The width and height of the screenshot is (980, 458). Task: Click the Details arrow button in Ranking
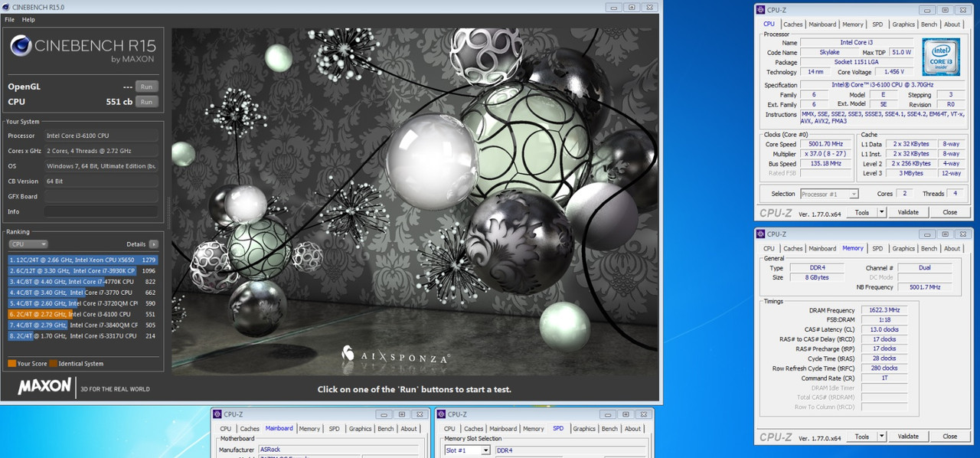coord(154,244)
